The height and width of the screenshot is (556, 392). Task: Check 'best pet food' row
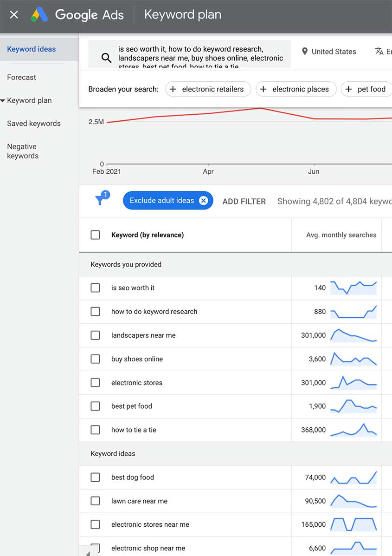coord(95,406)
